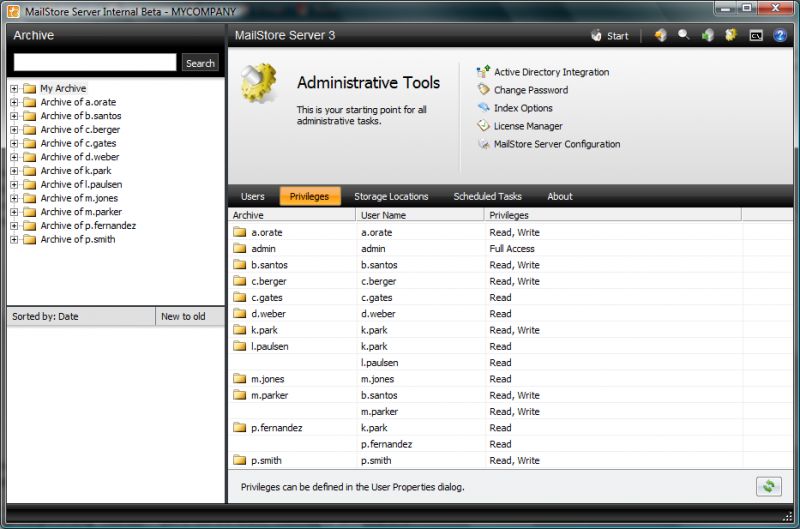Click the l.paulsen folder icon in privileges table
The image size is (800, 529).
click(x=239, y=346)
